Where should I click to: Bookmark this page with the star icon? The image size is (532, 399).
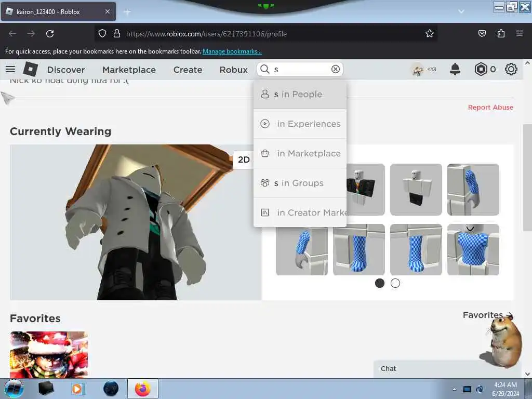tap(430, 34)
